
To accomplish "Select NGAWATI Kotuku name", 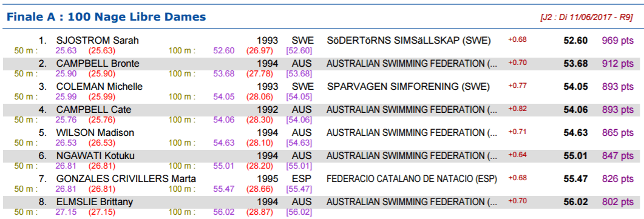I will click(x=95, y=156).
